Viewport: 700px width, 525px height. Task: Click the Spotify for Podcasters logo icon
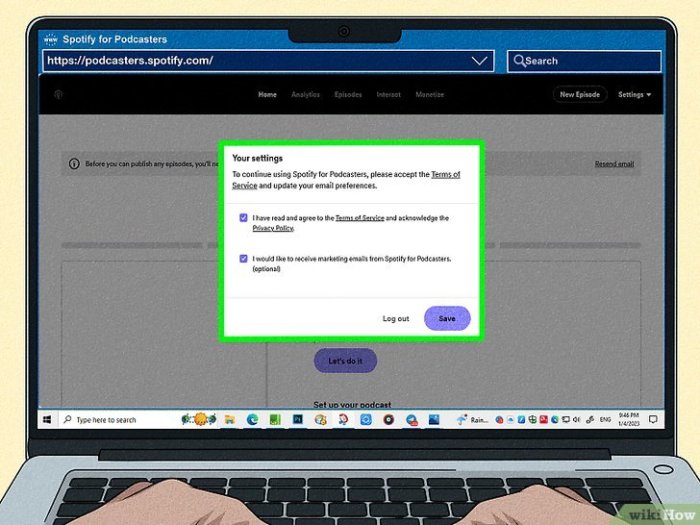click(58, 95)
